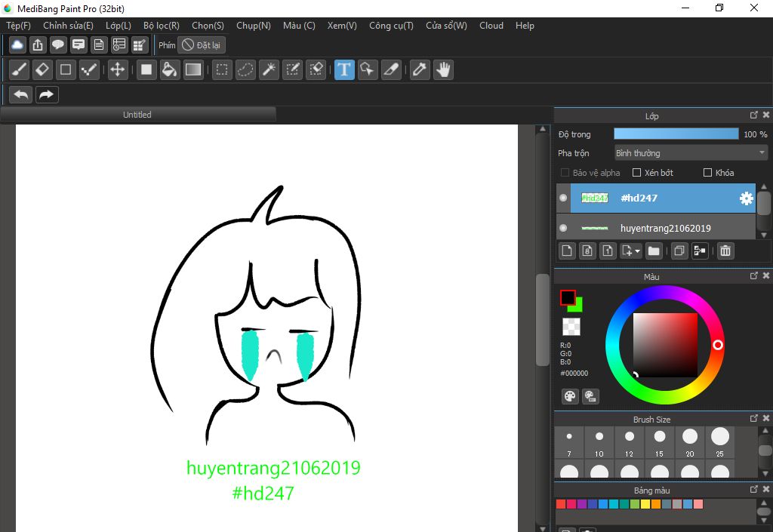Click the canvas vertical scrollbar

coord(542,319)
